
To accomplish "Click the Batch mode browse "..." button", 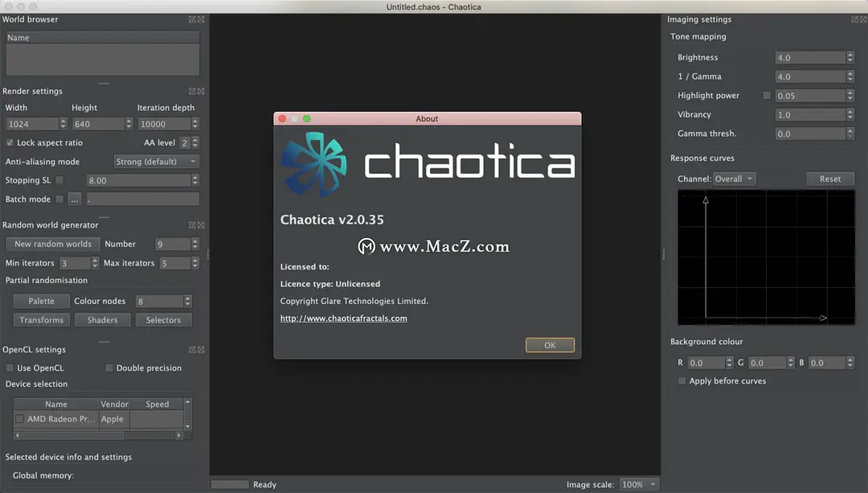I will (75, 199).
